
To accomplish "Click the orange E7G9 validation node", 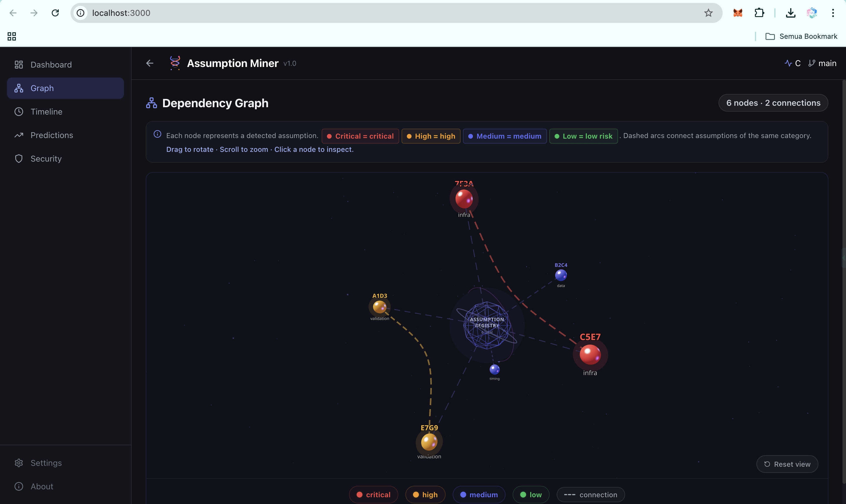I will coord(429,442).
